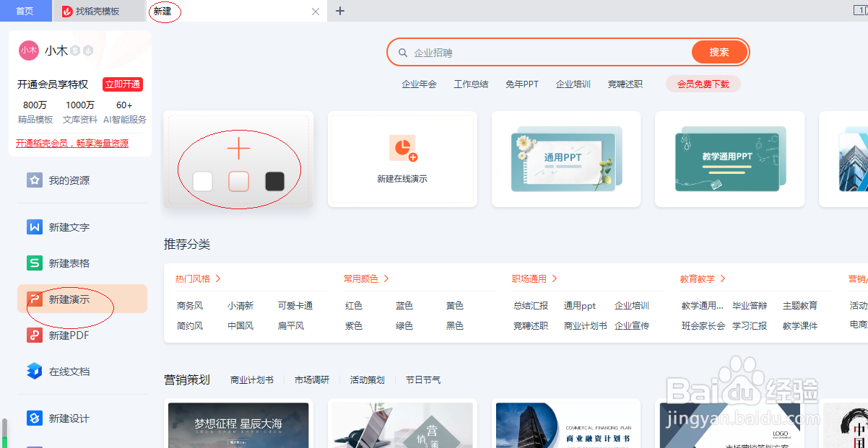The height and width of the screenshot is (448, 868).
Task: Click first membership badge beside 小木
Action: click(x=75, y=50)
